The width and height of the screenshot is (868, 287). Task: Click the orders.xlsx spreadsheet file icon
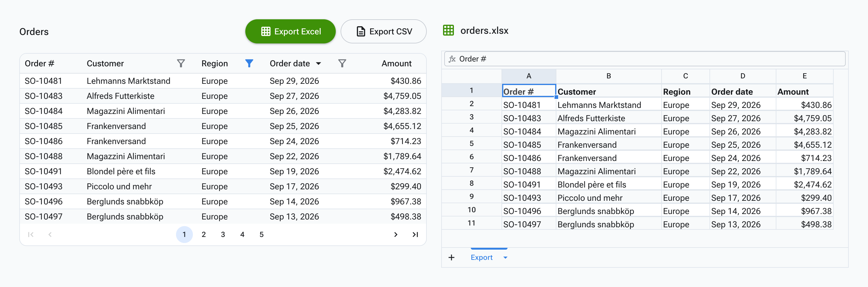pyautogui.click(x=448, y=30)
